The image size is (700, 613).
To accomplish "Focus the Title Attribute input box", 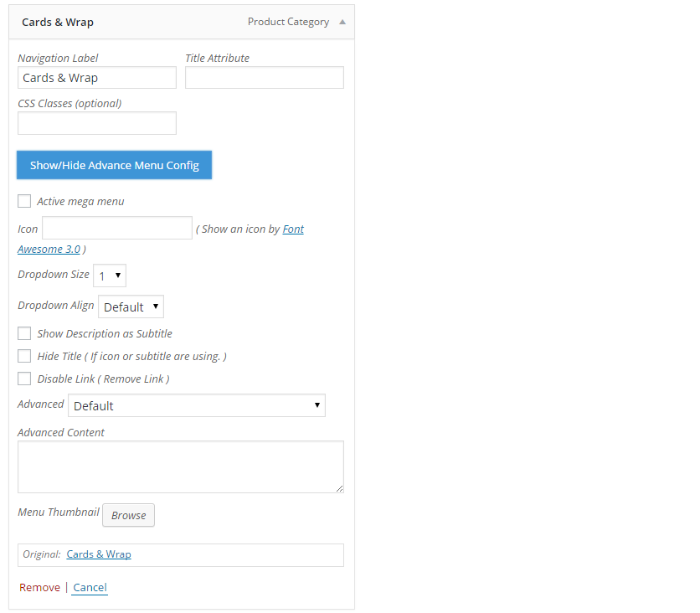I will tap(265, 78).
